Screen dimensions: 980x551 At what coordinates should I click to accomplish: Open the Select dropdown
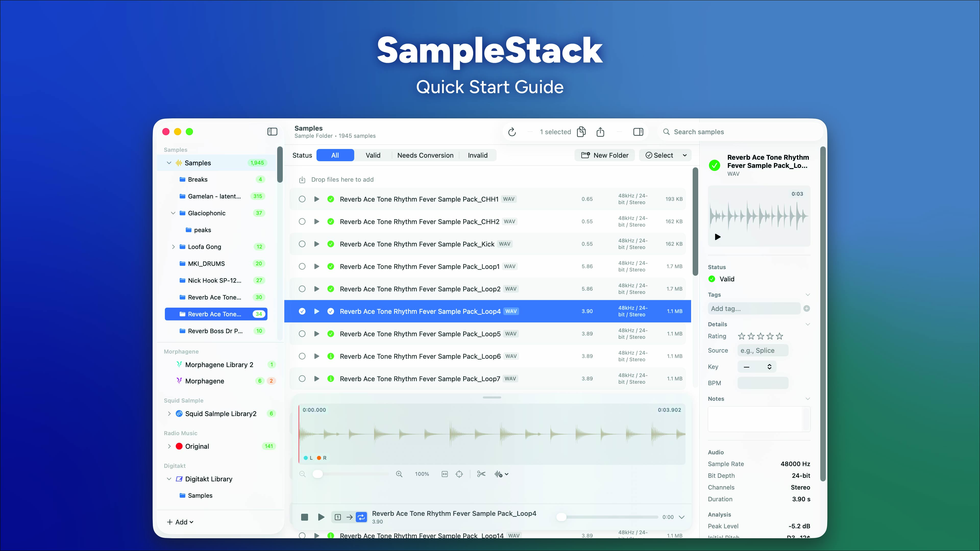[x=665, y=155]
